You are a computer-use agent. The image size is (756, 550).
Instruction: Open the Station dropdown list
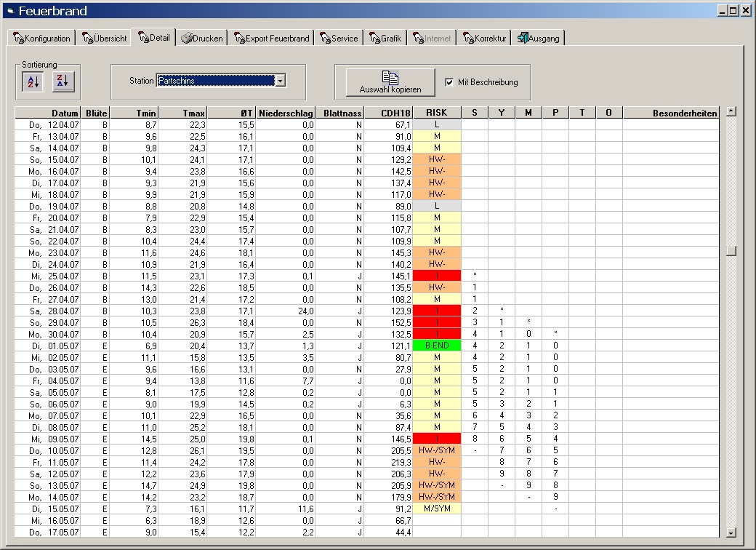tap(281, 81)
